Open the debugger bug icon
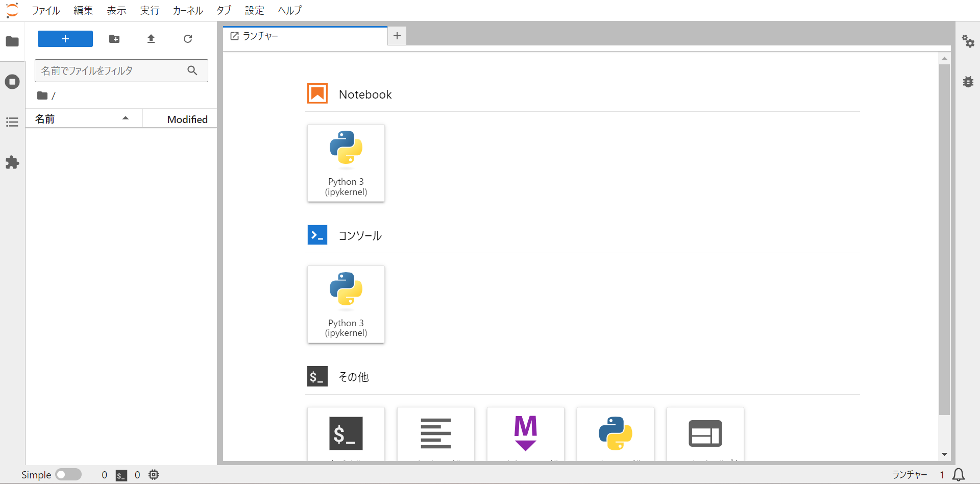Screen dimensions: 980x484 click(x=968, y=82)
